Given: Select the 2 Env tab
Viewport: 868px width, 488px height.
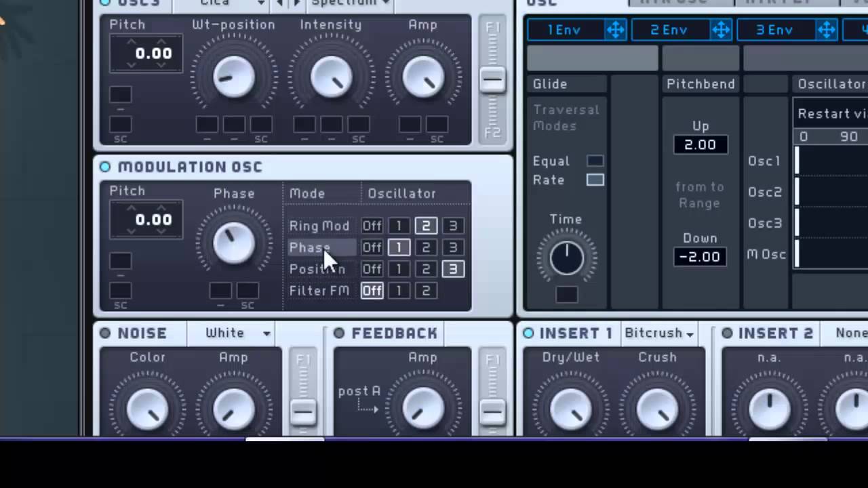Looking at the screenshot, I should click(x=670, y=30).
